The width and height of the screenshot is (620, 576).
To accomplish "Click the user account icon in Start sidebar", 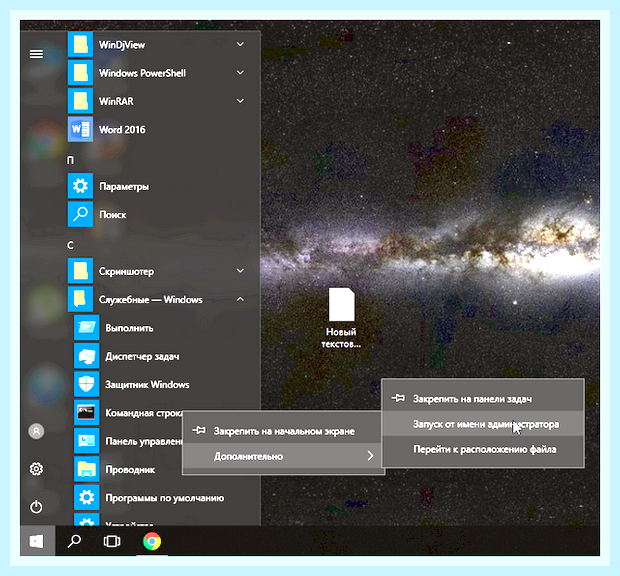I will point(36,431).
